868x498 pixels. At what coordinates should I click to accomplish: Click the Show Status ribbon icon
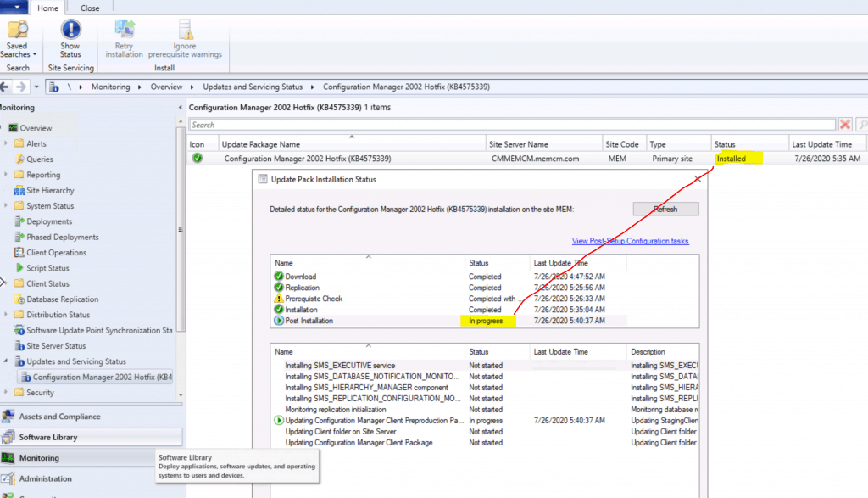(x=70, y=30)
